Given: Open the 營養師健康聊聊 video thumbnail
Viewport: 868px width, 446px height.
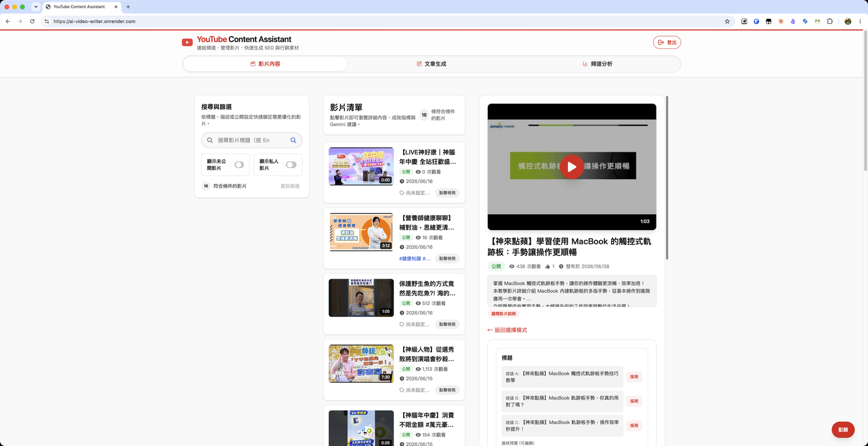Looking at the screenshot, I should click(361, 232).
